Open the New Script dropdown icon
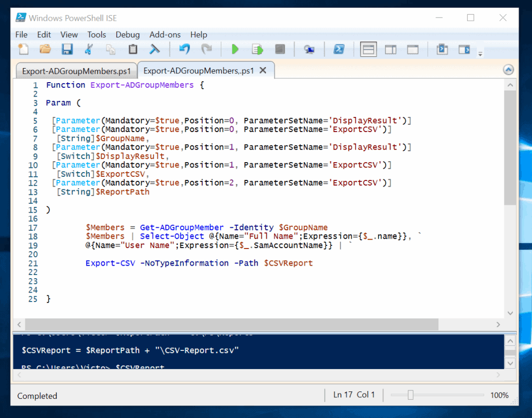532x418 pixels. 22,49
